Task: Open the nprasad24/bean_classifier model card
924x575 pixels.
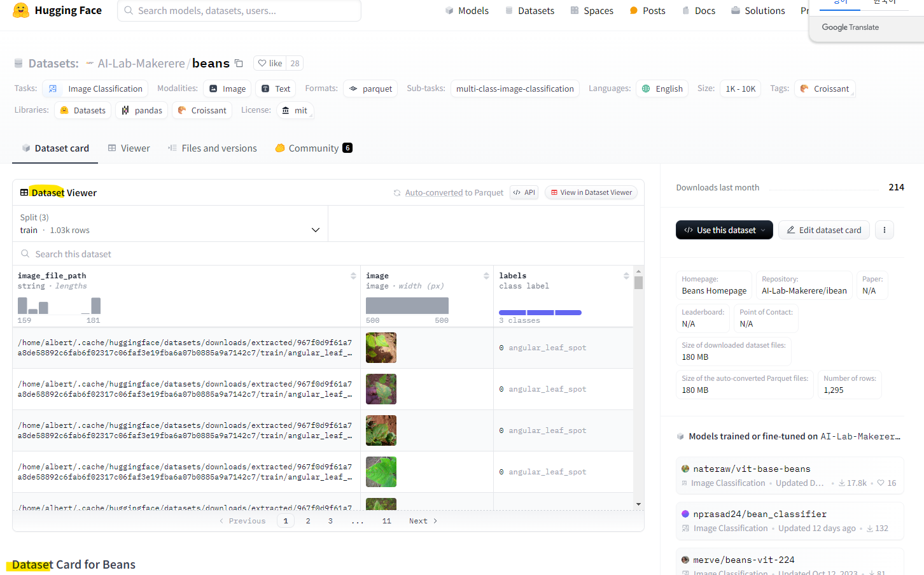Action: click(x=790, y=521)
